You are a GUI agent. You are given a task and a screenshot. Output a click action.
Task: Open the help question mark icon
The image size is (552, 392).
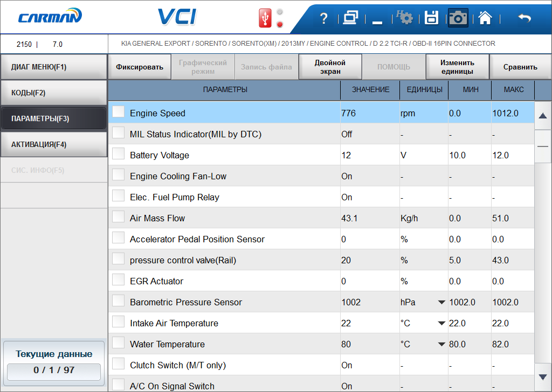pos(324,18)
